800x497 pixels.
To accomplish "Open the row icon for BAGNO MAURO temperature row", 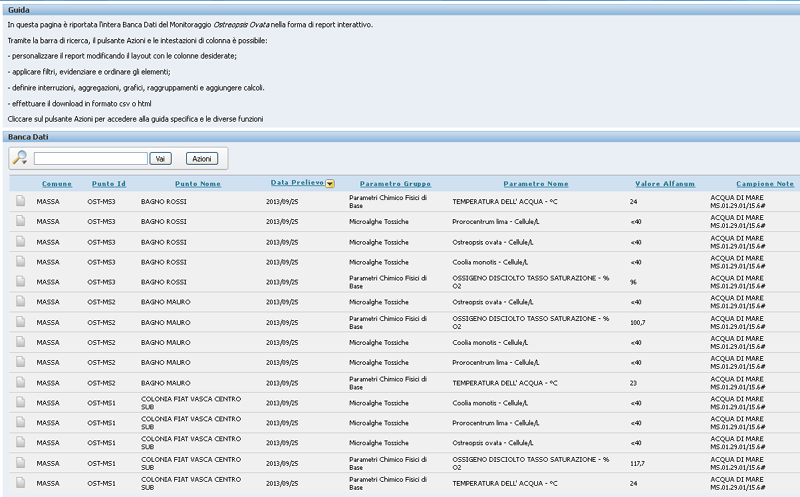I will click(20, 383).
